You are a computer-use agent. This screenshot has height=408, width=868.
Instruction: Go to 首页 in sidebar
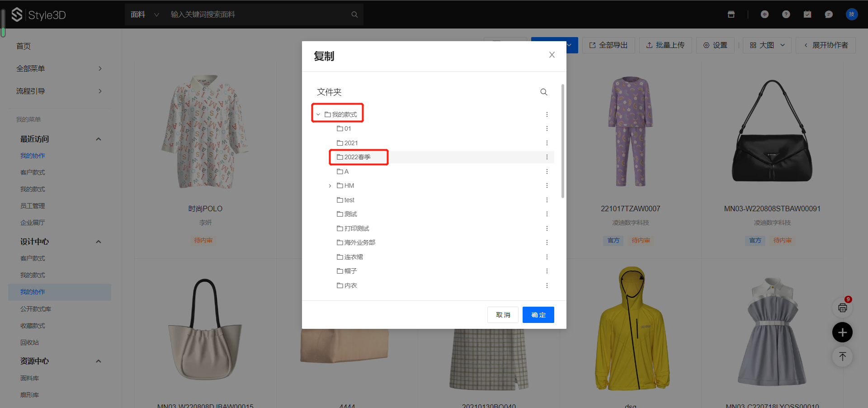[x=24, y=46]
